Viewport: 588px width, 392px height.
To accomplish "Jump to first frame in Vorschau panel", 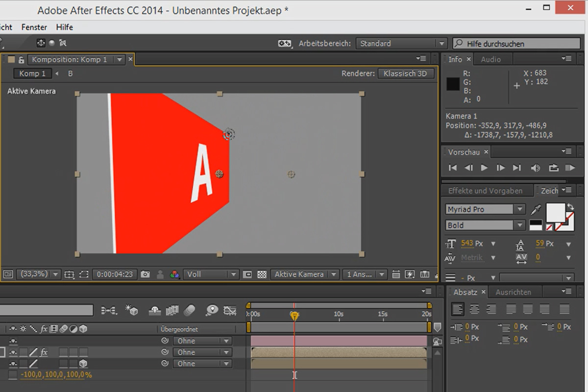I will [x=453, y=168].
